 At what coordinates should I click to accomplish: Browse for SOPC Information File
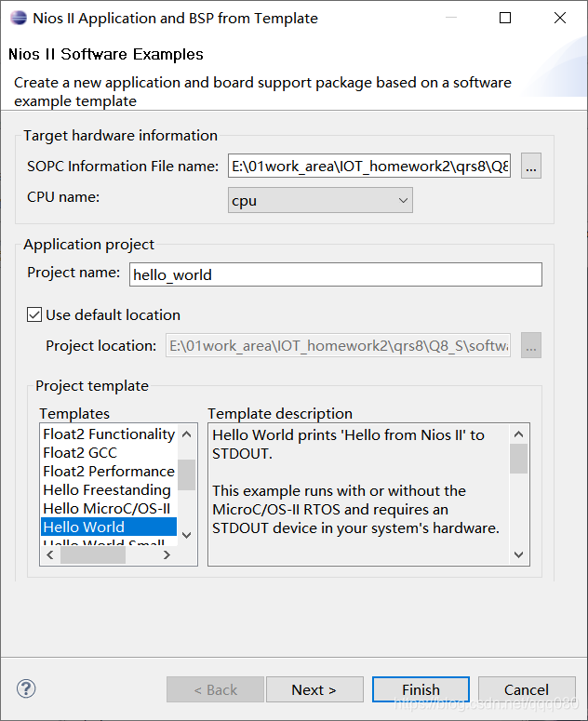(531, 166)
